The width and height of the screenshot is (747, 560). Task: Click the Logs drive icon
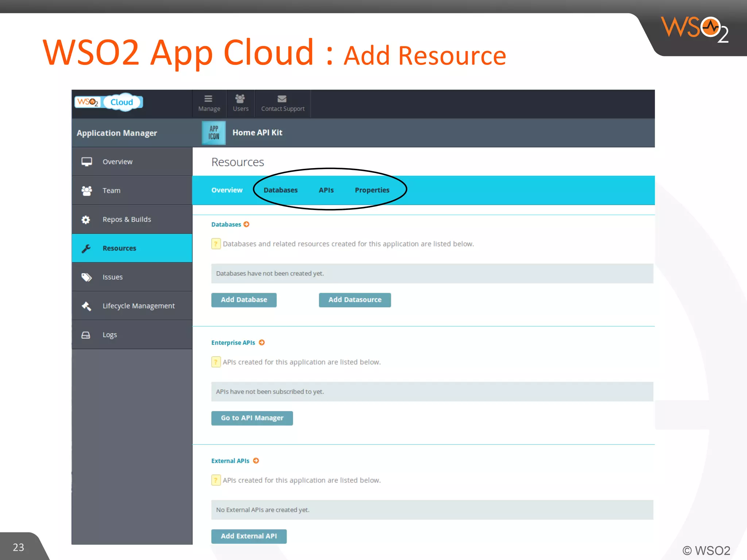pyautogui.click(x=86, y=335)
